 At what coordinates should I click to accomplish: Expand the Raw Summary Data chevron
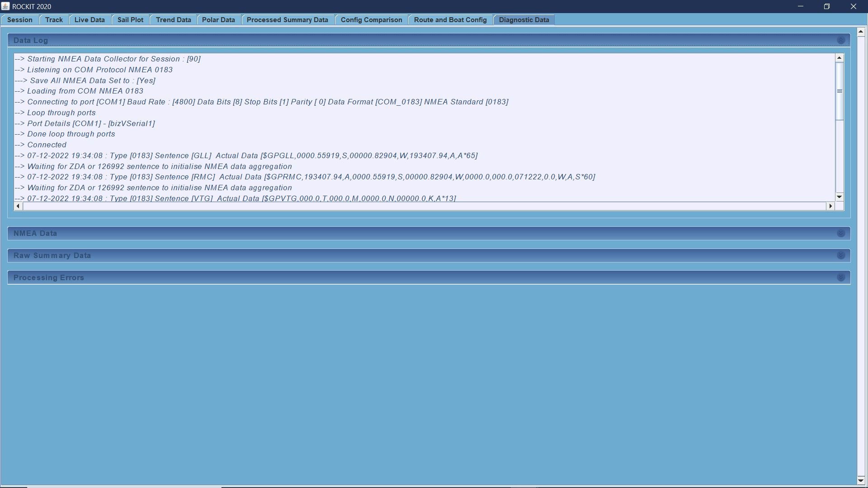pos(840,255)
